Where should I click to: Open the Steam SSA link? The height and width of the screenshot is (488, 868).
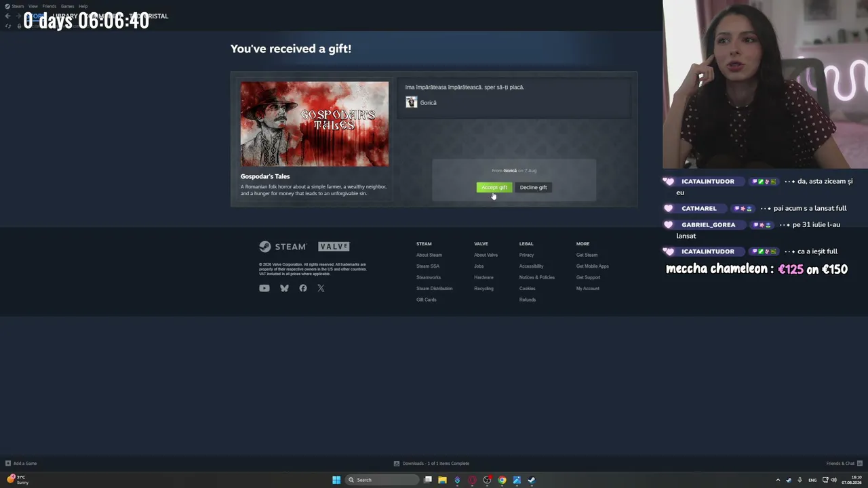pos(428,266)
